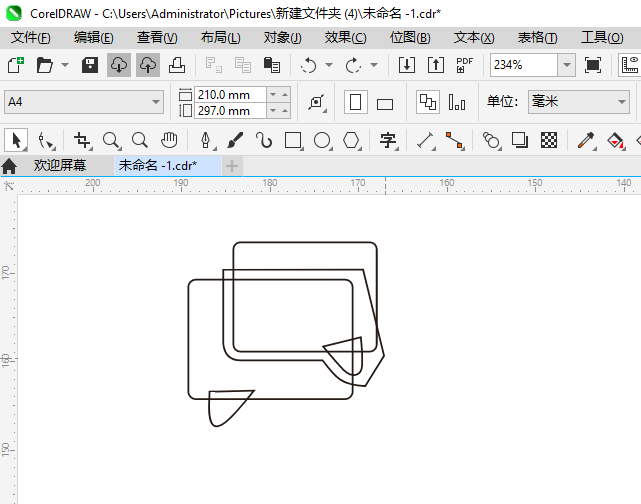
Task: Open the 对象(J) menu
Action: point(282,38)
